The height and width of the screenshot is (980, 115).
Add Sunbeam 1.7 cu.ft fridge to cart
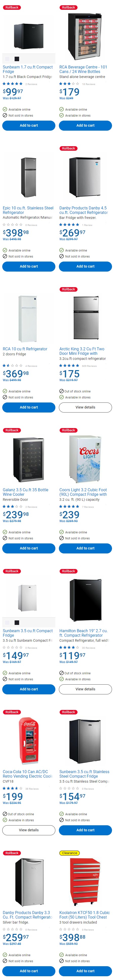[x=29, y=126]
